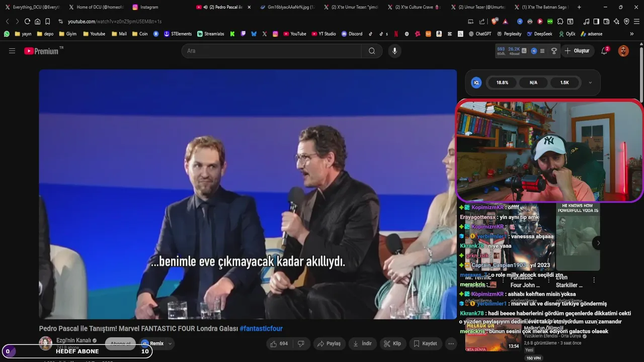Open the YouTube guide hamburger menu
644x362 pixels.
(x=12, y=51)
